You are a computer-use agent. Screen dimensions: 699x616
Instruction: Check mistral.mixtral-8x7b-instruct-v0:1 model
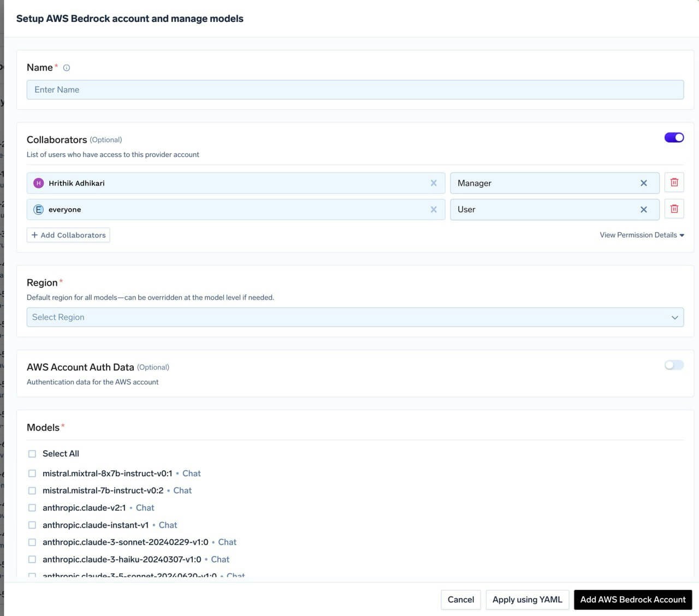coord(32,473)
